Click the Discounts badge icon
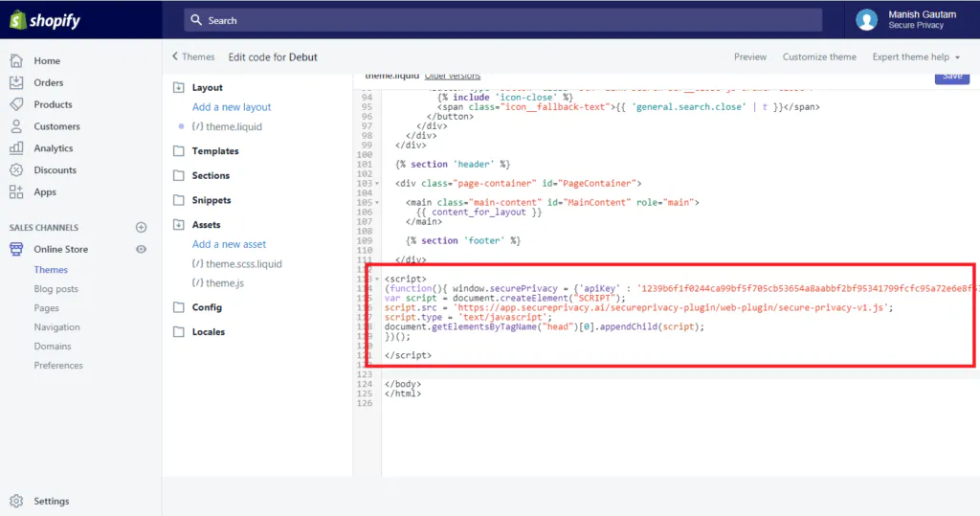This screenshot has width=980, height=516. pyautogui.click(x=16, y=170)
